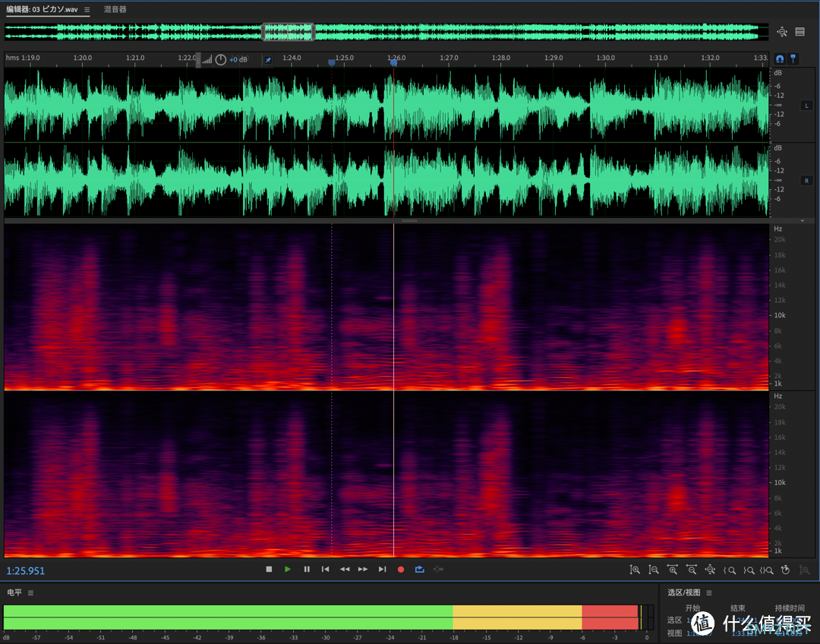
Task: Click the 结束 column header
Action: (x=738, y=608)
